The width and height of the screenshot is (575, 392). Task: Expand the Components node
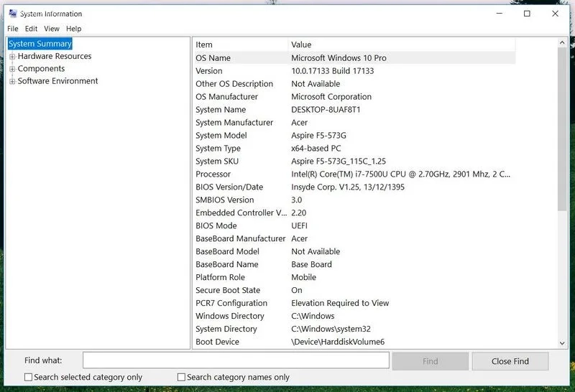(x=12, y=69)
